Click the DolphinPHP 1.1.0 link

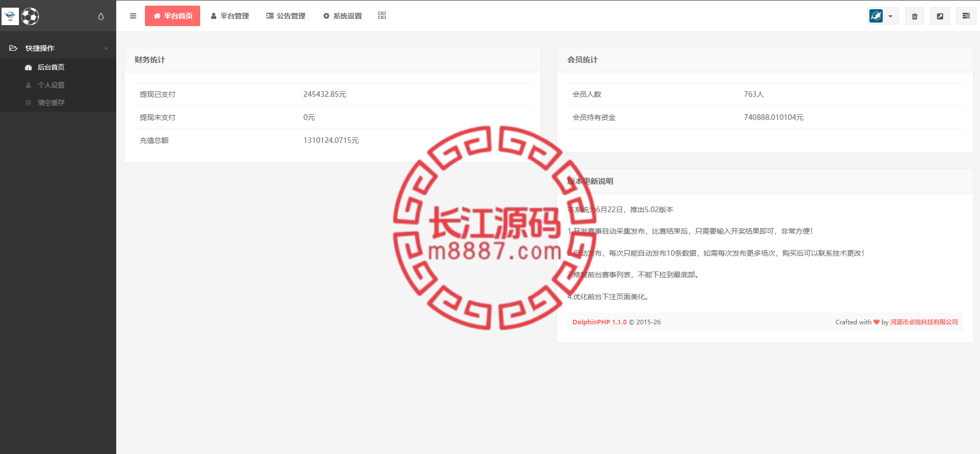point(600,322)
